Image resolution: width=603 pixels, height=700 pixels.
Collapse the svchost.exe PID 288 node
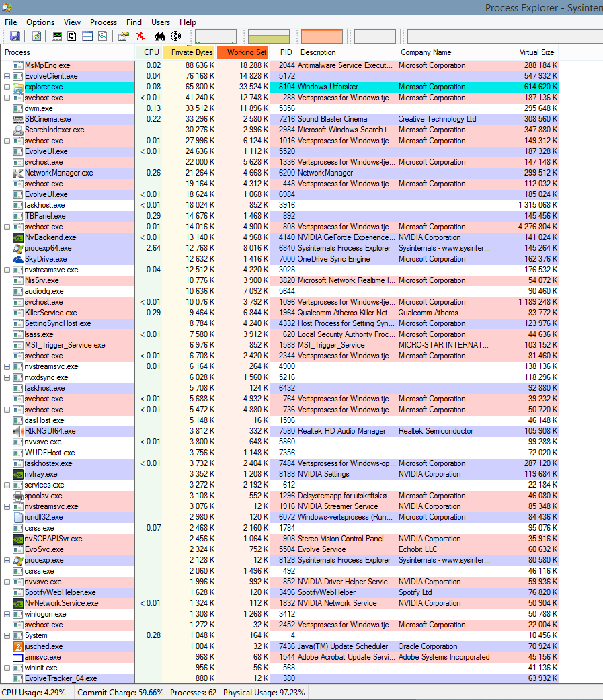(7, 98)
